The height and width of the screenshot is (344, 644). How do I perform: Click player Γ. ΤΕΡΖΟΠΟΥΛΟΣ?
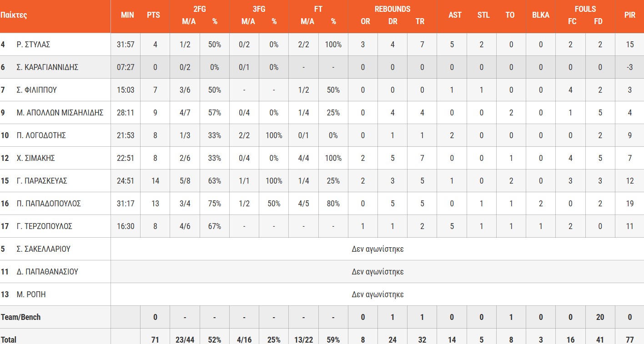coord(45,226)
